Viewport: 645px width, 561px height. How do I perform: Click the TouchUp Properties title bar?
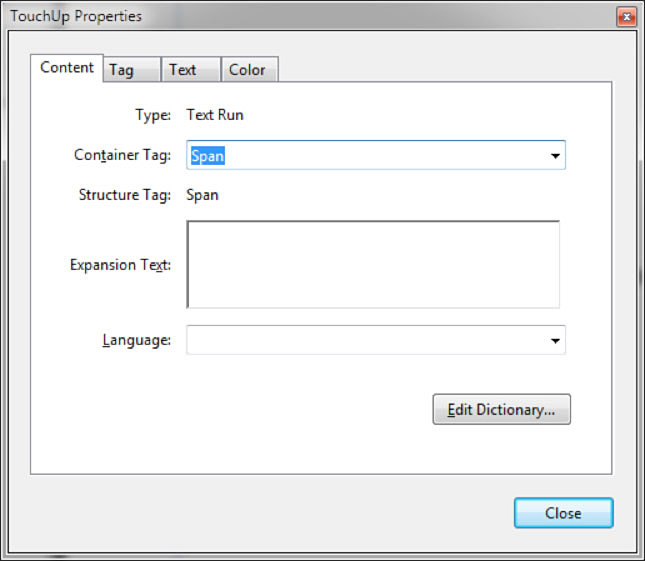click(x=300, y=17)
